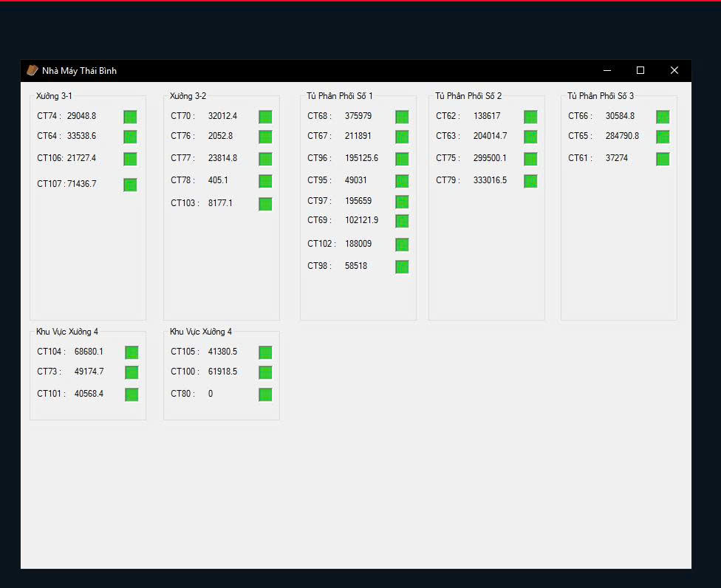Select the green status box for CT61
The height and width of the screenshot is (588, 721).
pos(663,159)
